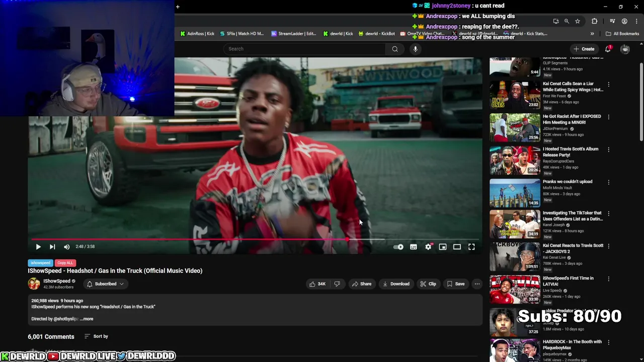644x362 pixels.
Task: Save the video to playlist
Action: click(456, 284)
